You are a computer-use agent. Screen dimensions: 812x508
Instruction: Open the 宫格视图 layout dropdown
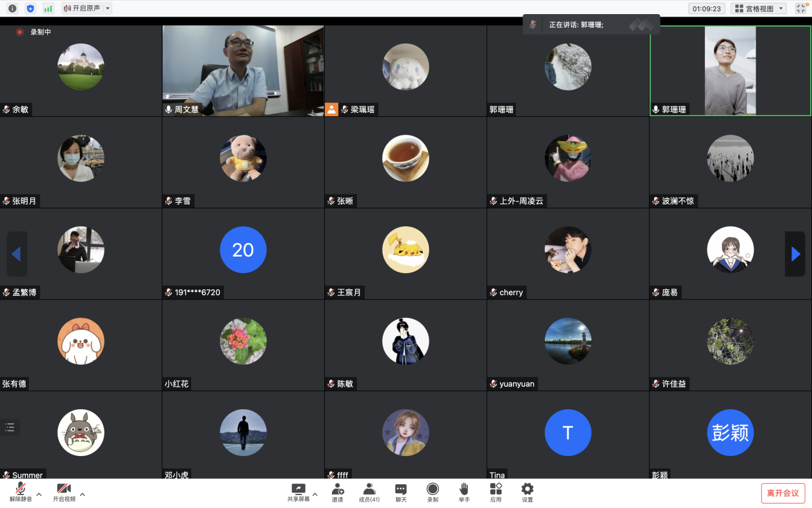pyautogui.click(x=759, y=8)
